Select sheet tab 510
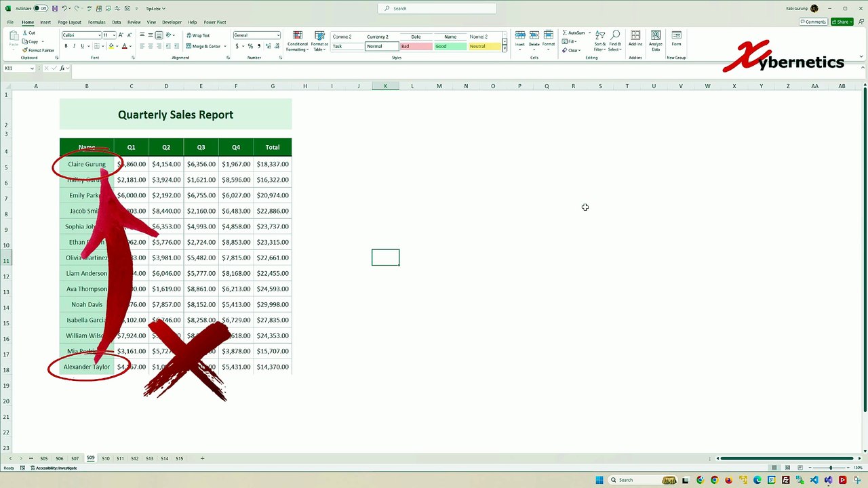The image size is (868, 488). pyautogui.click(x=106, y=459)
